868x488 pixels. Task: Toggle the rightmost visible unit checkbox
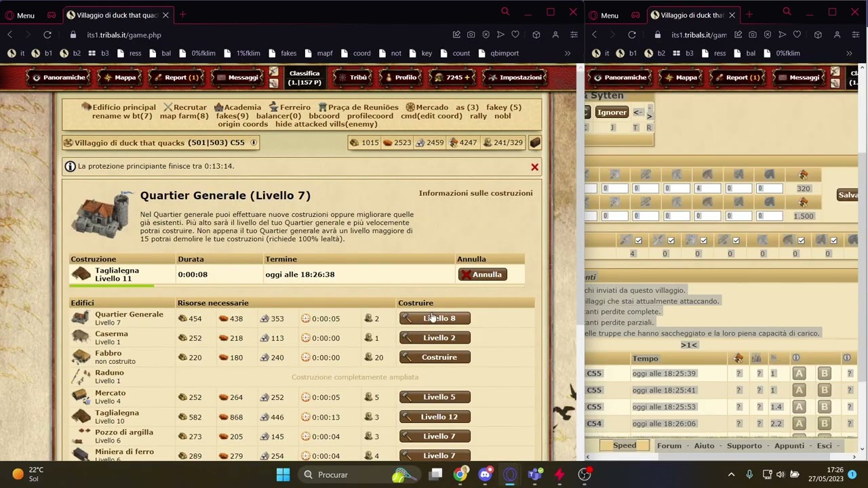point(833,240)
